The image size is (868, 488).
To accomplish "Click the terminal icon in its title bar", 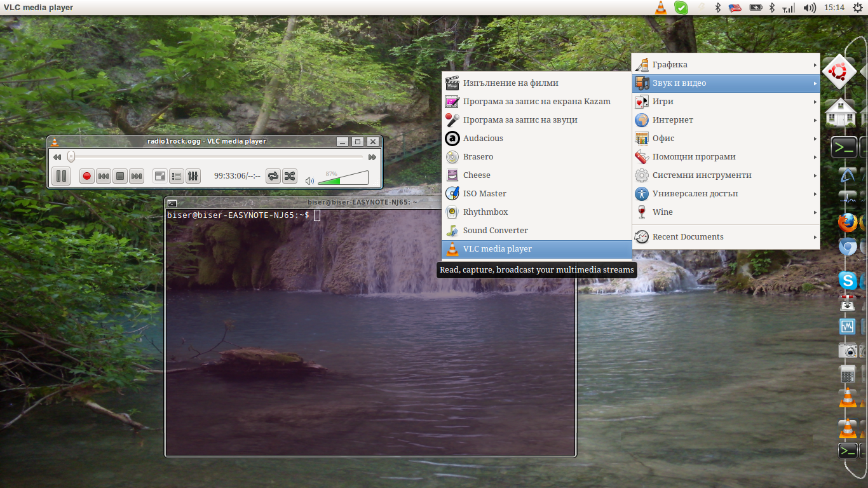I will (x=172, y=203).
